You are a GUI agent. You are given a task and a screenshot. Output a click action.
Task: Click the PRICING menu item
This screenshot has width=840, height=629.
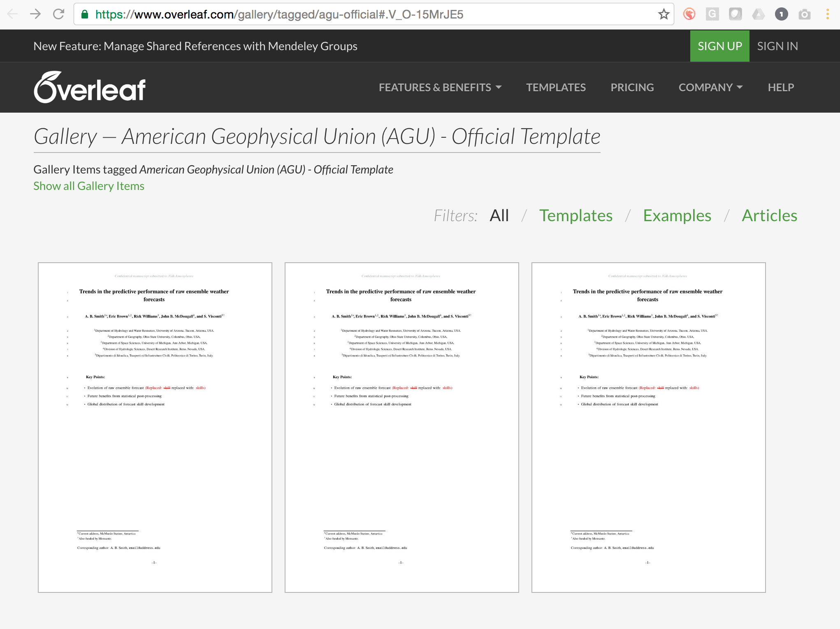point(632,87)
